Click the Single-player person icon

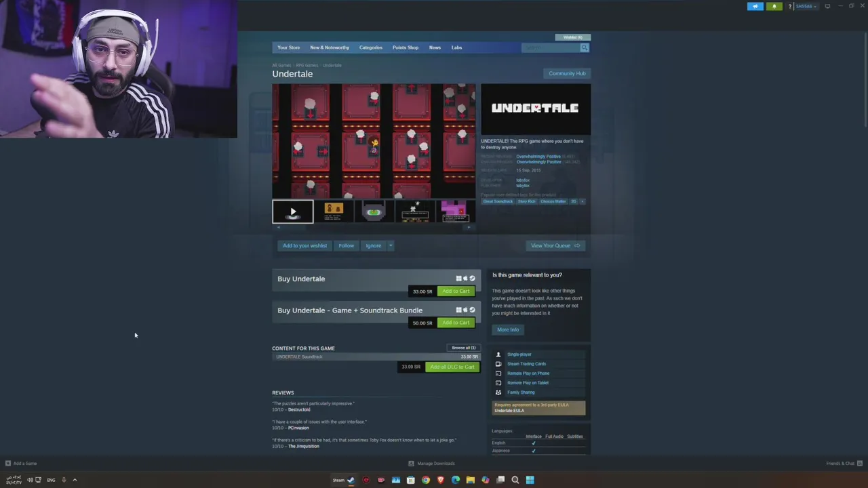pos(498,354)
